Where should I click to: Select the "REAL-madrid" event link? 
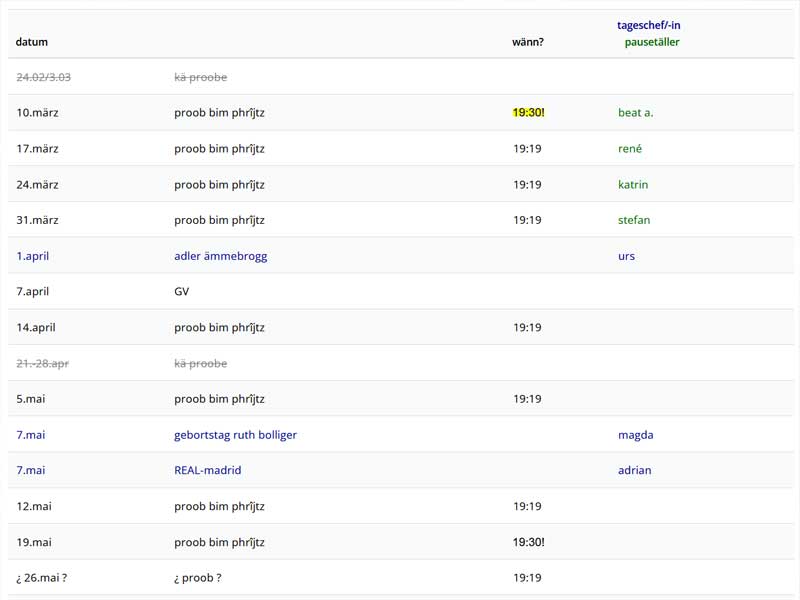click(207, 470)
